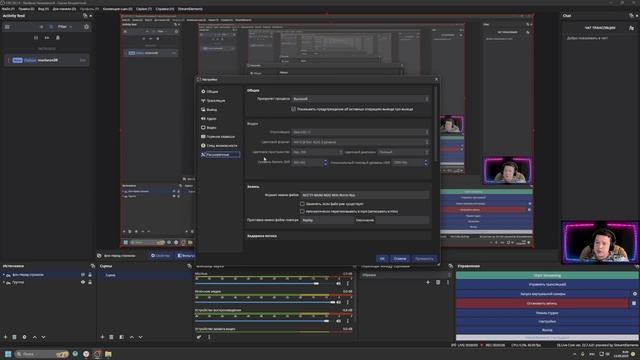640x360 pixels.
Task: Select the Advanced settings category
Action: [x=220, y=155]
